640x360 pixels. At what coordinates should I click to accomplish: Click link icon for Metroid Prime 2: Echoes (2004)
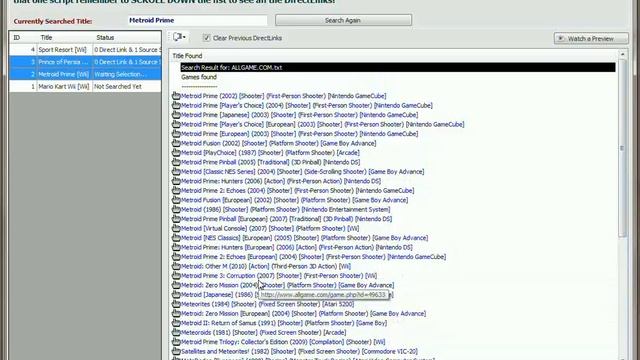(x=176, y=191)
